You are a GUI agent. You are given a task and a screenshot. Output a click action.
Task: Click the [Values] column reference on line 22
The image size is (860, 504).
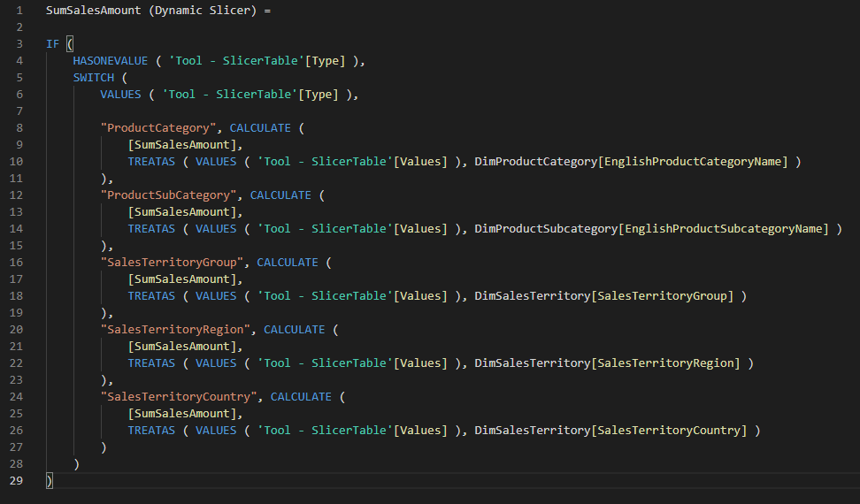click(x=420, y=363)
